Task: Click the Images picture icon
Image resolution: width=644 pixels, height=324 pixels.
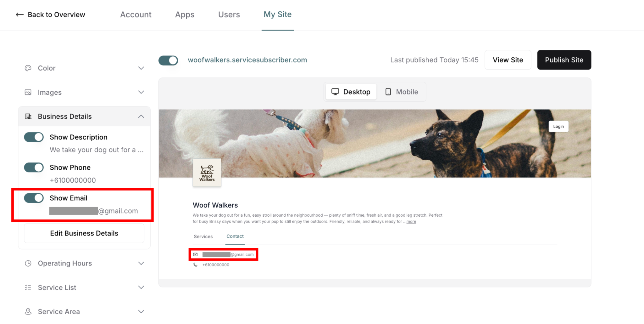Action: click(28, 92)
